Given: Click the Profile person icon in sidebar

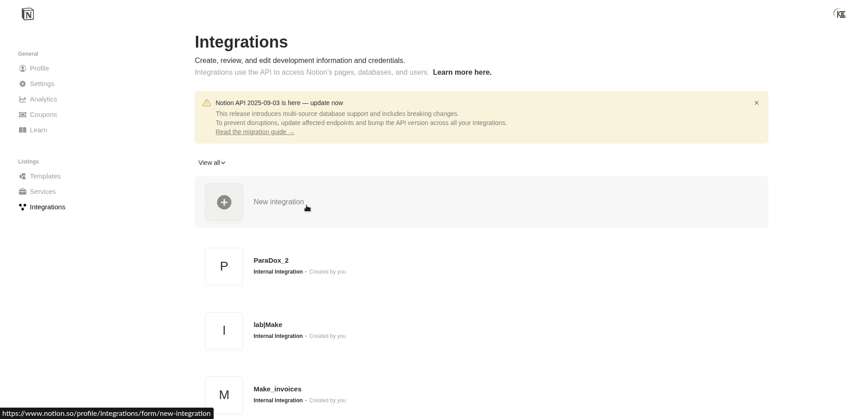Looking at the screenshot, I should point(23,68).
